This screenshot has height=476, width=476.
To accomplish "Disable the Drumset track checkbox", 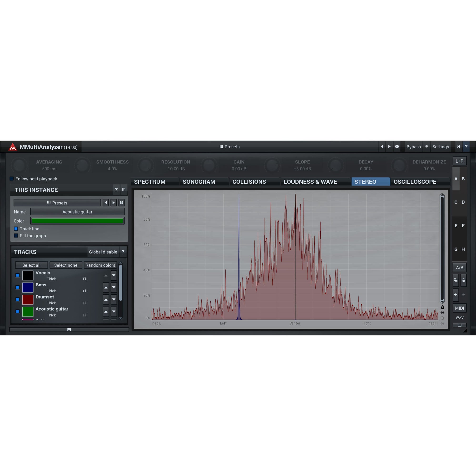I will 17,299.
